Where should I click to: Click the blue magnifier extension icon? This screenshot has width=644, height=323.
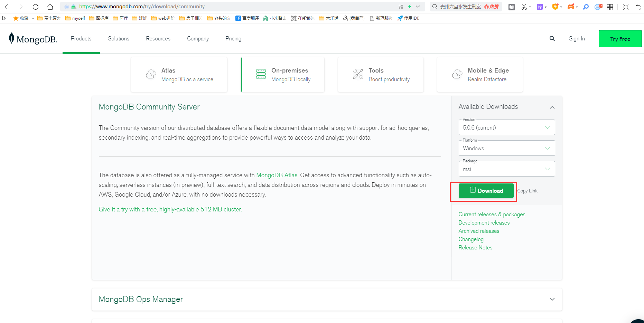(x=586, y=7)
